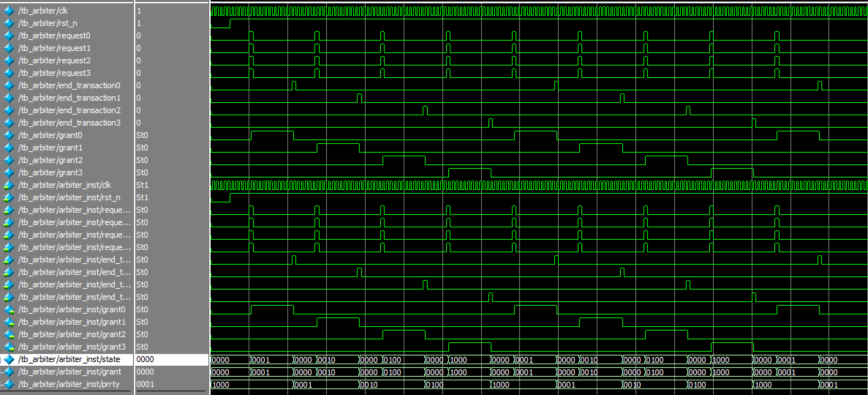The image size is (868, 395).
Task: Select the /tb_arbiter/end_transaction0 signal name
Action: coord(69,86)
